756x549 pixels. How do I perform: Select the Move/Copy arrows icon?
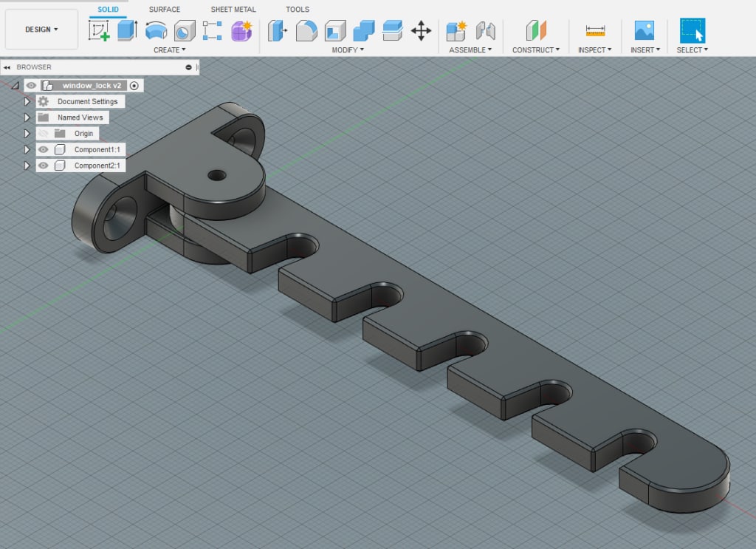point(421,30)
